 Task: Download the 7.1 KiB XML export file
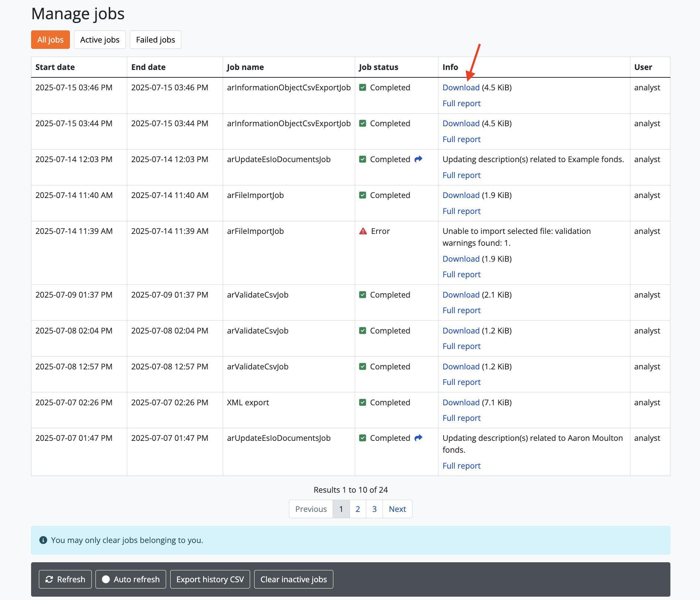[461, 402]
